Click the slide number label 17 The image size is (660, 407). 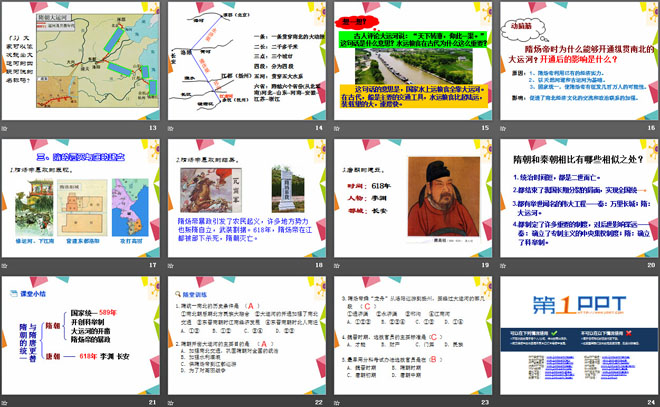click(x=153, y=265)
